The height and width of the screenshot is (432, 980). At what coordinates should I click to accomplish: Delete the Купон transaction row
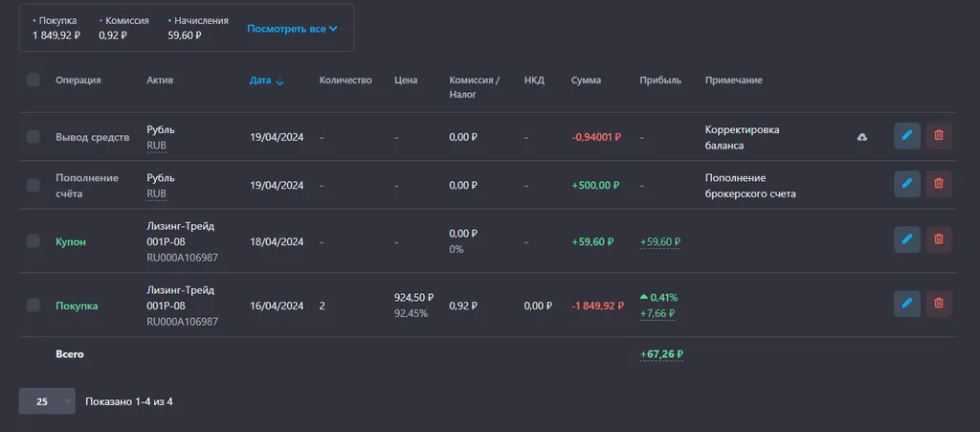938,240
